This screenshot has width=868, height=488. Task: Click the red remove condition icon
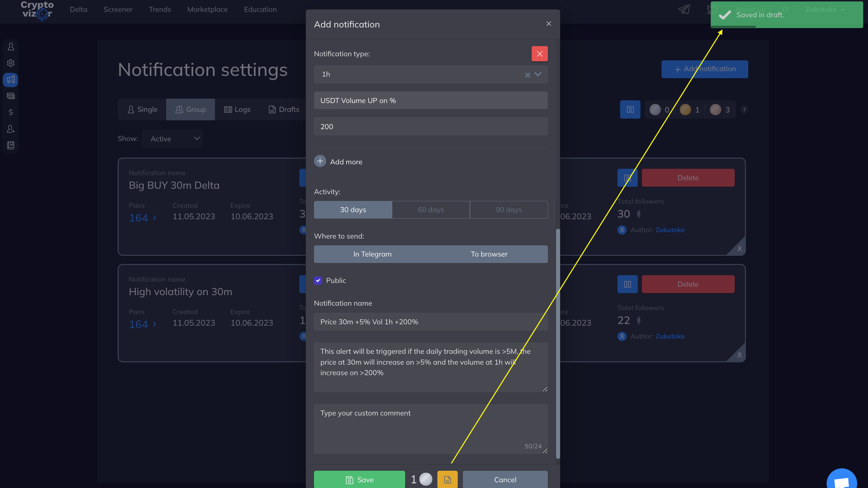pos(539,54)
